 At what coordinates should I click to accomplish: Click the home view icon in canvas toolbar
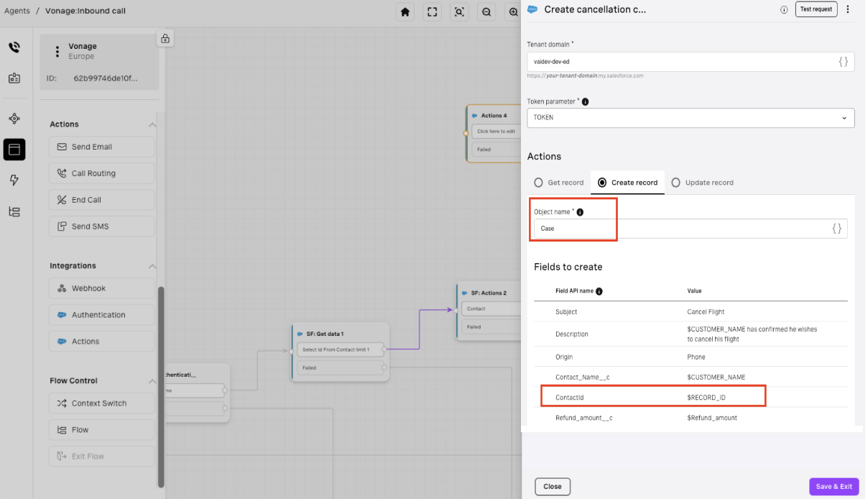click(406, 12)
